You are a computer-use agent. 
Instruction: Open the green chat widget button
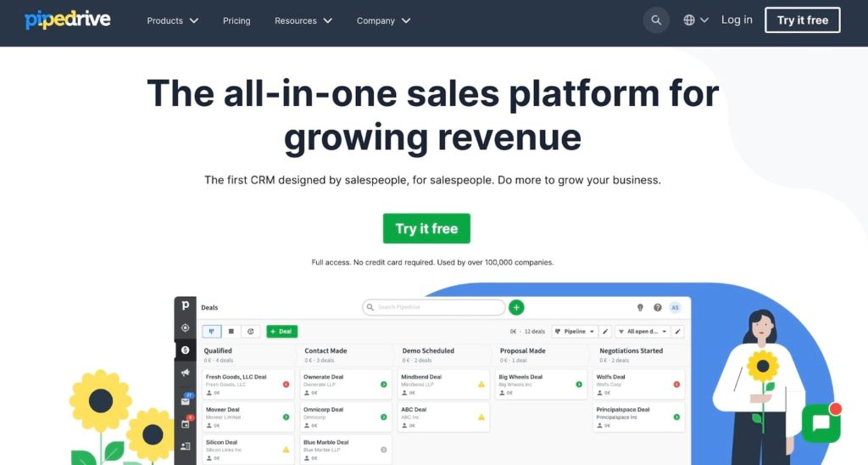tap(821, 423)
